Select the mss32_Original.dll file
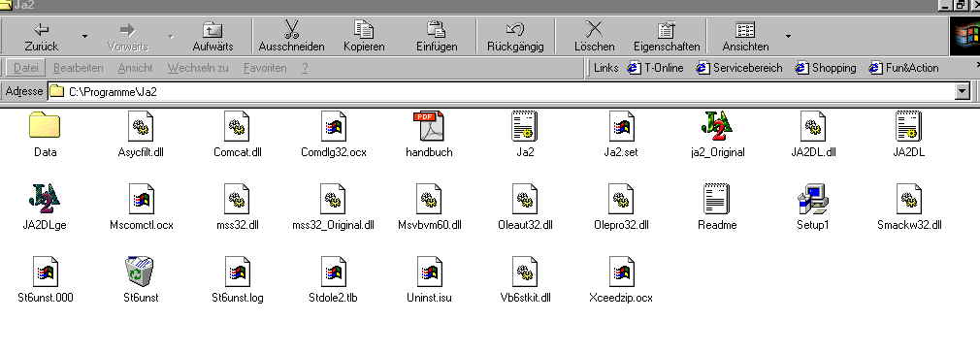Image resolution: width=980 pixels, height=352 pixels. tap(333, 207)
